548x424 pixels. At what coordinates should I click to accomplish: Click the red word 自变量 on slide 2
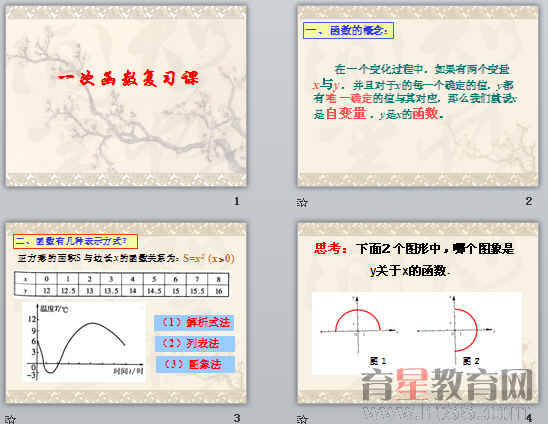[346, 113]
